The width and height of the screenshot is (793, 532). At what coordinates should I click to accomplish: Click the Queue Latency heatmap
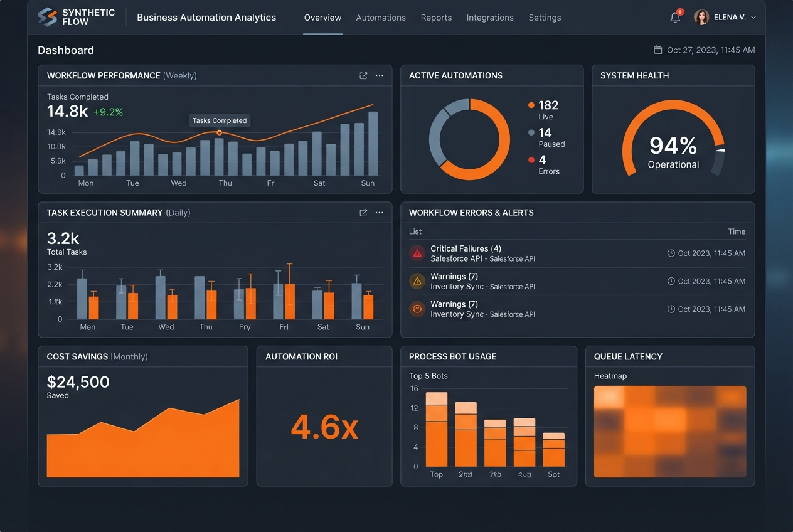pyautogui.click(x=670, y=431)
